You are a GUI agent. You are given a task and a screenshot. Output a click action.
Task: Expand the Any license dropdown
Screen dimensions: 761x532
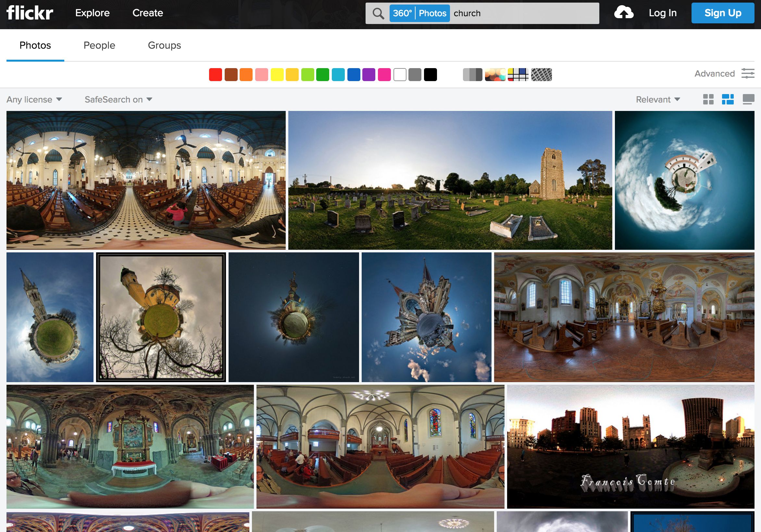(x=34, y=99)
